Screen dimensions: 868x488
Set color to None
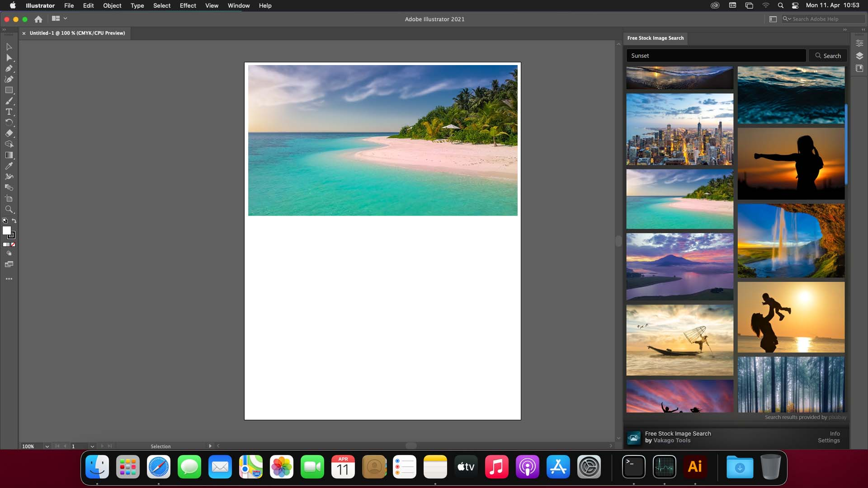[x=13, y=244]
